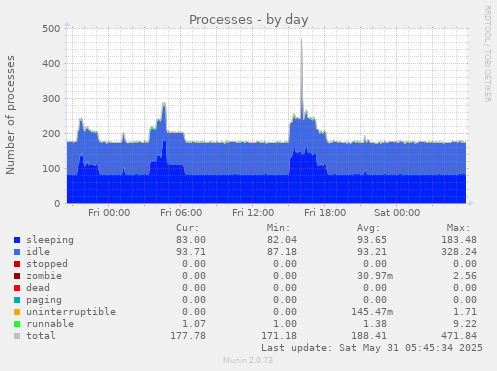The image size is (497, 371).
Task: Click uninterruptible max value 1.71
Action: tap(465, 312)
